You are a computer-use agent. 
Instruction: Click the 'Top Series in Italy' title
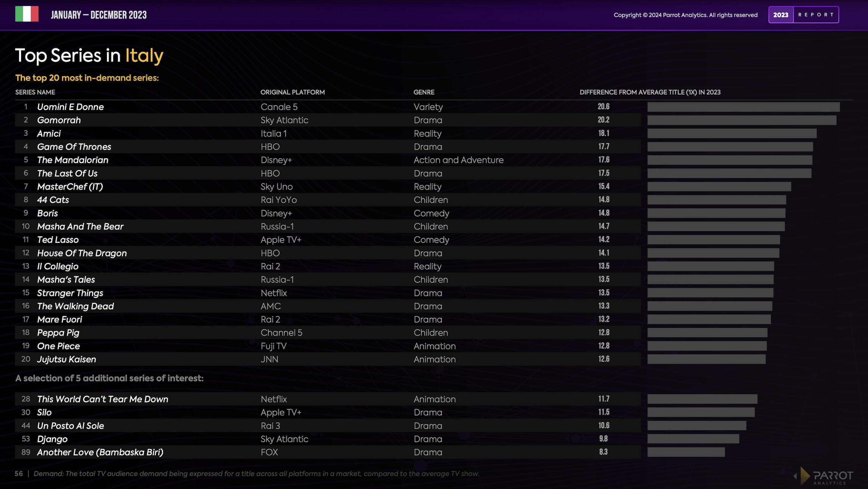[89, 55]
